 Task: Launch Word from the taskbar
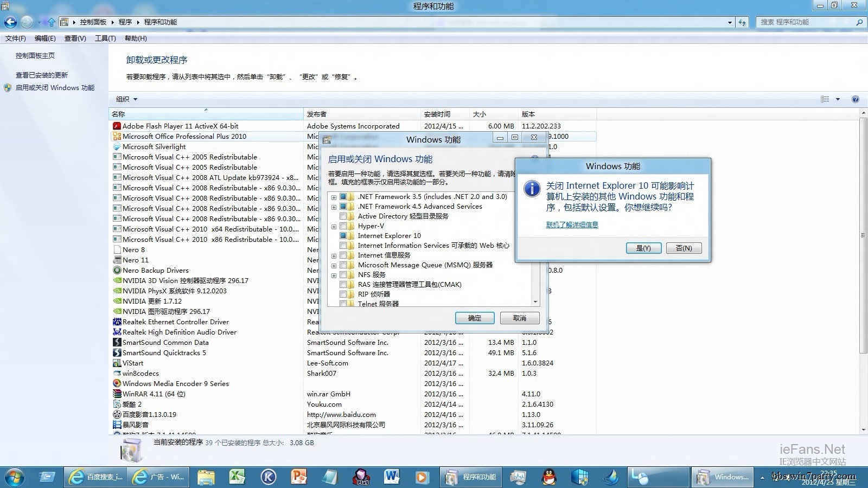tap(391, 477)
